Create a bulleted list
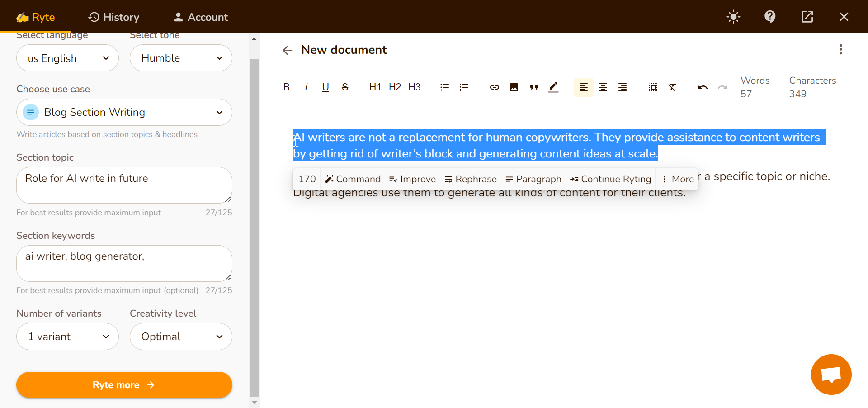868x408 pixels. (444, 87)
